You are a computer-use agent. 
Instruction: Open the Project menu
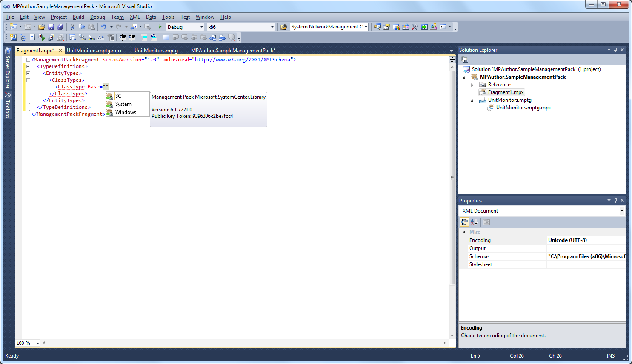59,17
